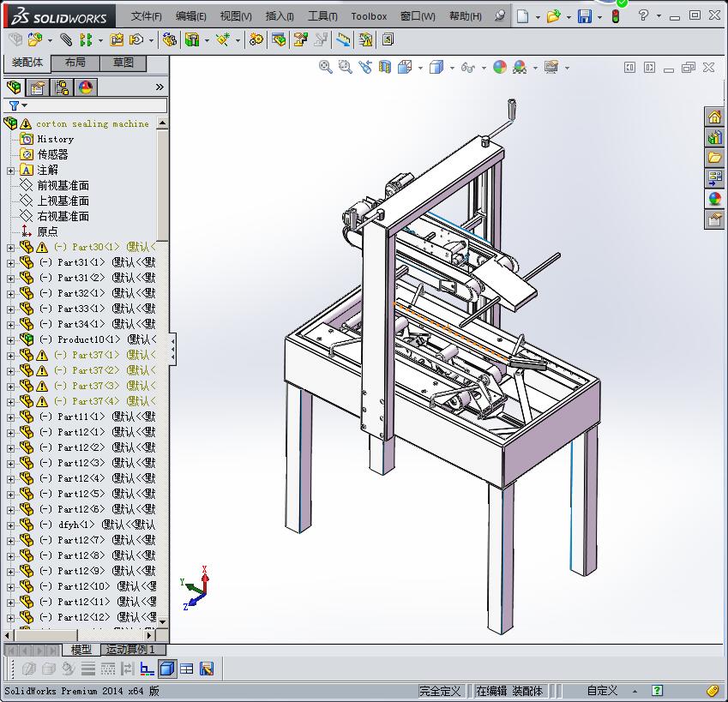Click the Previous View icon
The height and width of the screenshot is (702, 728).
pyautogui.click(x=365, y=67)
